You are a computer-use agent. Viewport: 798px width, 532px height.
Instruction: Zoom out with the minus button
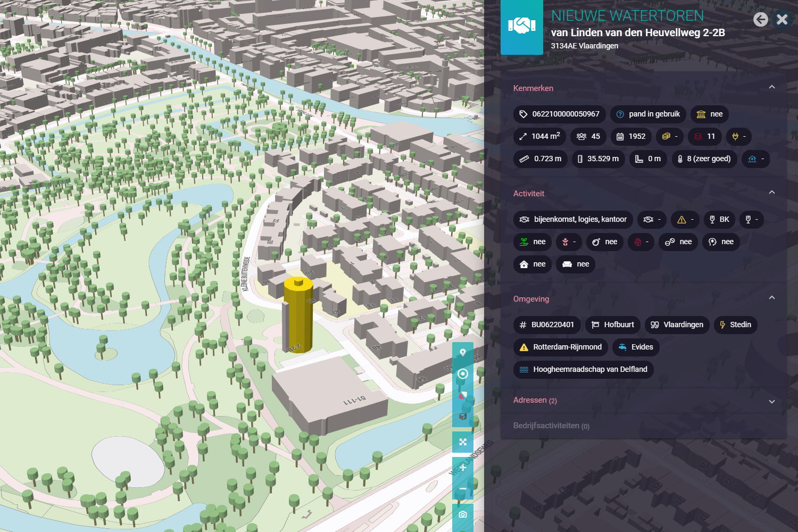(463, 489)
